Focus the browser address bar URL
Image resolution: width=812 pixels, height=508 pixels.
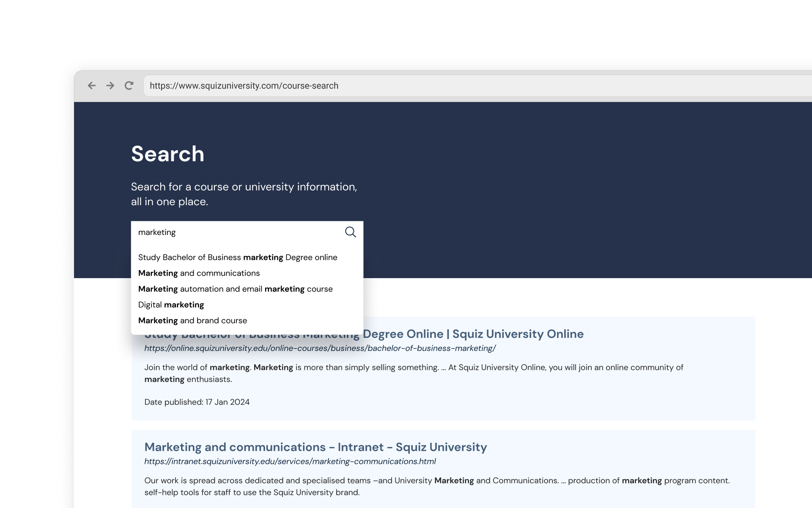click(x=244, y=86)
